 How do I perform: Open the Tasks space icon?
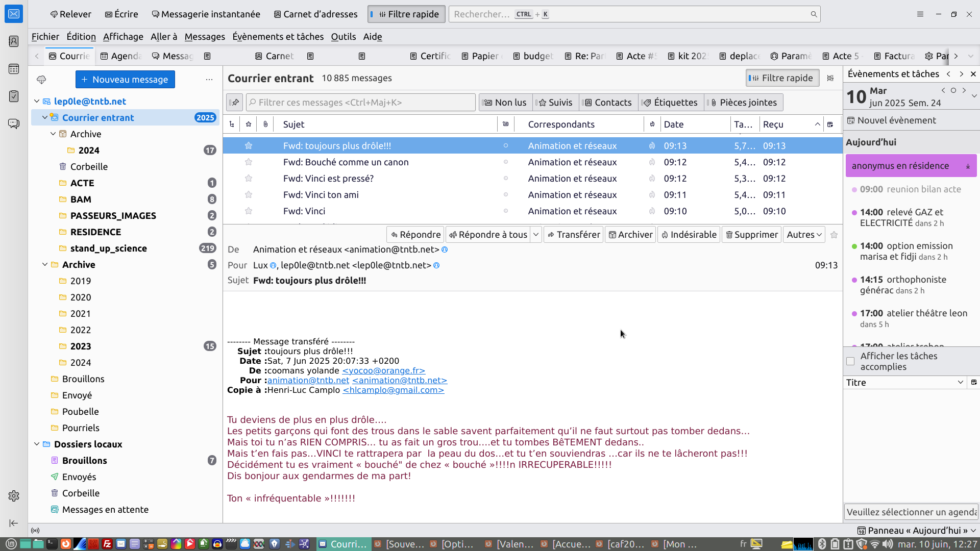tap(14, 96)
